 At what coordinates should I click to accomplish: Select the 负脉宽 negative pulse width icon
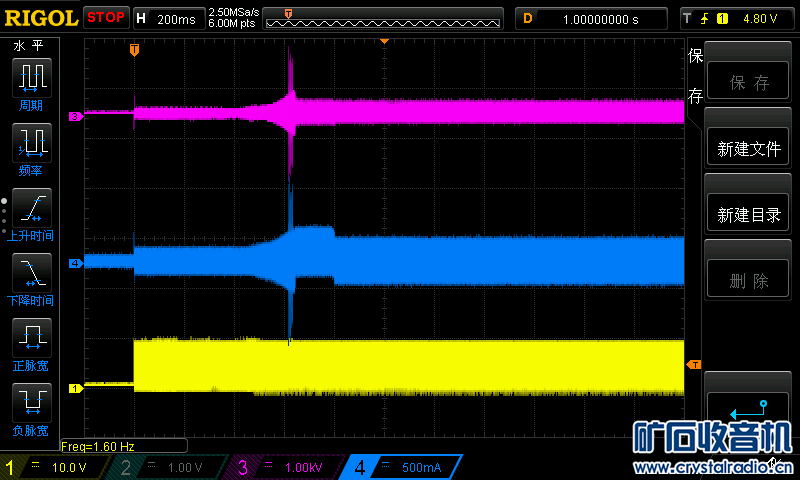[32, 402]
